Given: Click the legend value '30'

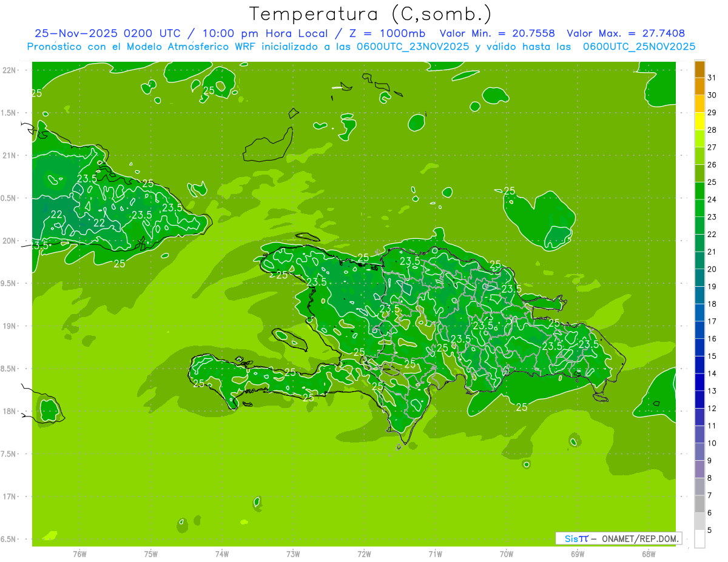Looking at the screenshot, I should (712, 95).
